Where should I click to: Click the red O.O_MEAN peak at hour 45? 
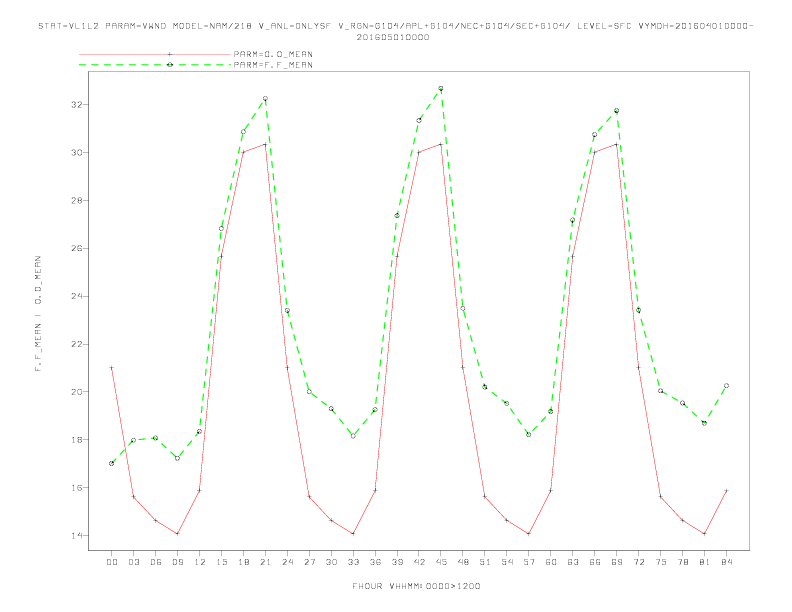pyautogui.click(x=441, y=144)
